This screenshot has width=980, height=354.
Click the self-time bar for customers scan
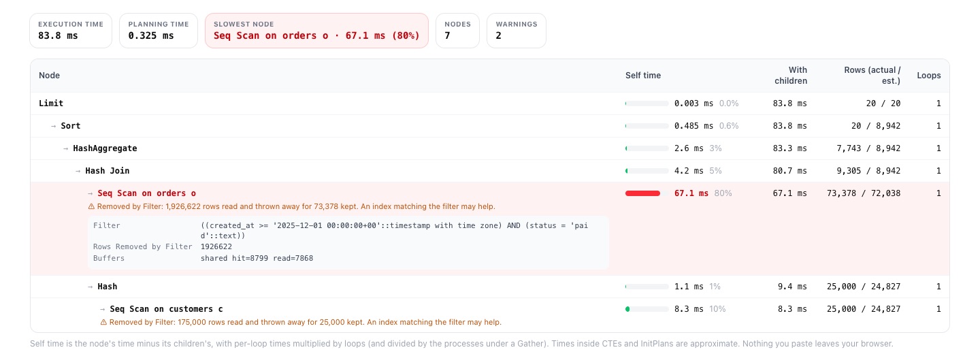[x=647, y=309]
